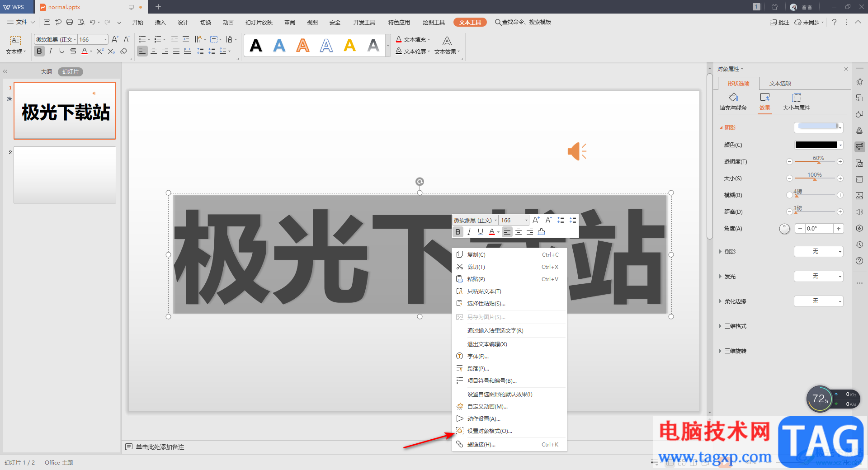Open the Insert ribbon tab

160,22
